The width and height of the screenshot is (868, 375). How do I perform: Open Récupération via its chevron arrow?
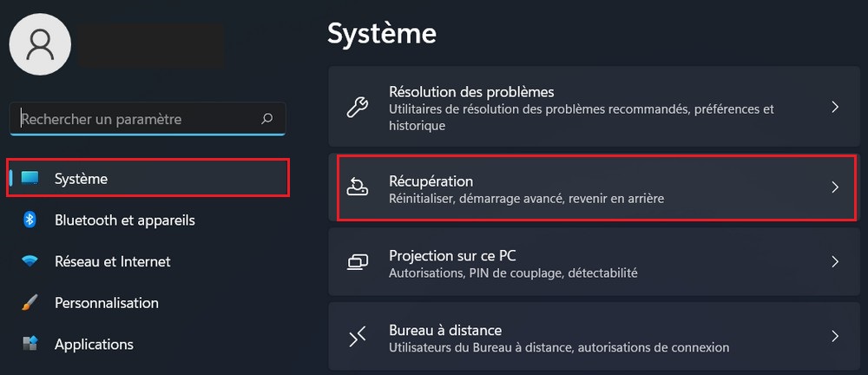[x=834, y=187]
